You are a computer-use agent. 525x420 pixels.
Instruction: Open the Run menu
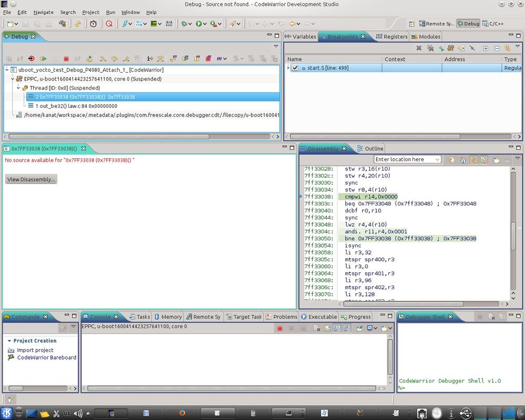point(110,12)
